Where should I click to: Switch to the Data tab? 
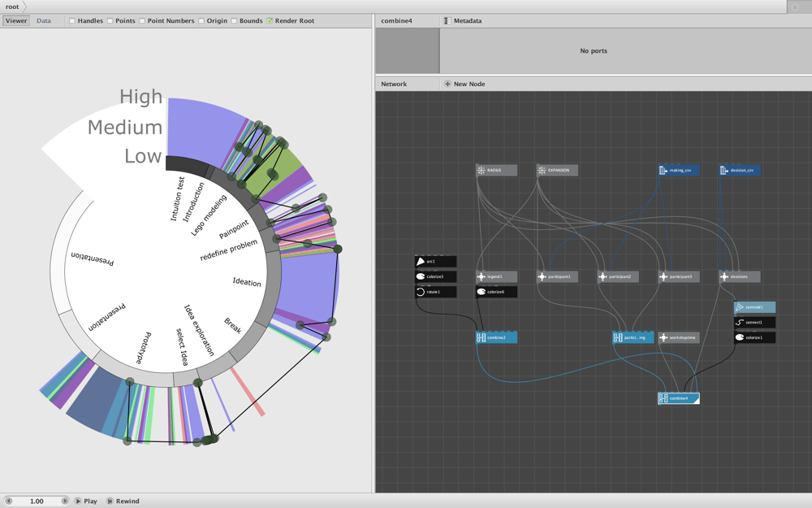[x=44, y=21]
